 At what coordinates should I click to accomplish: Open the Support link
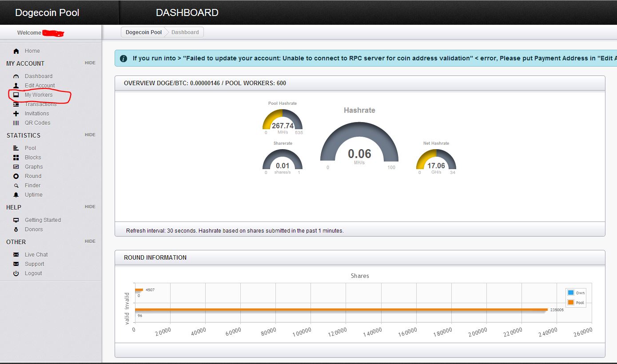click(35, 264)
